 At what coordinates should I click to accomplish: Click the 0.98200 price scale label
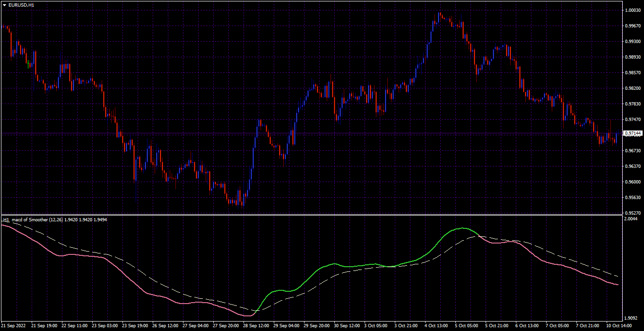click(633, 88)
